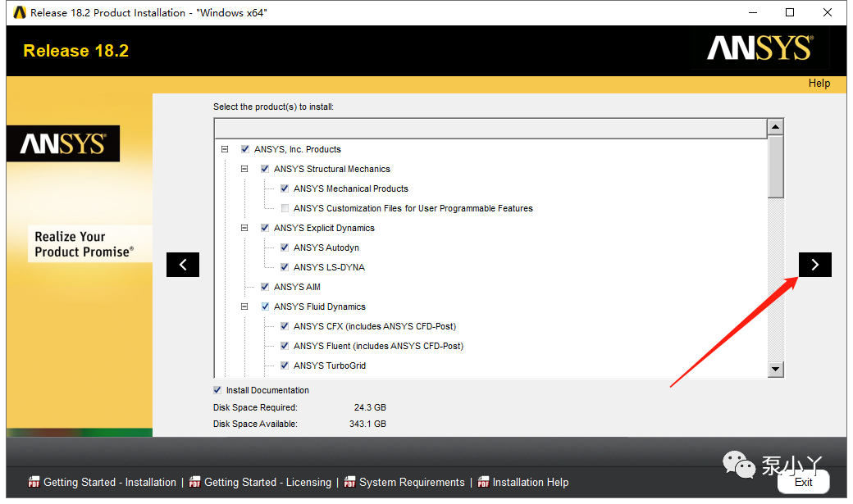Select ANSYS LS-DYNA label
Screen dimensions: 853x504
tap(329, 267)
